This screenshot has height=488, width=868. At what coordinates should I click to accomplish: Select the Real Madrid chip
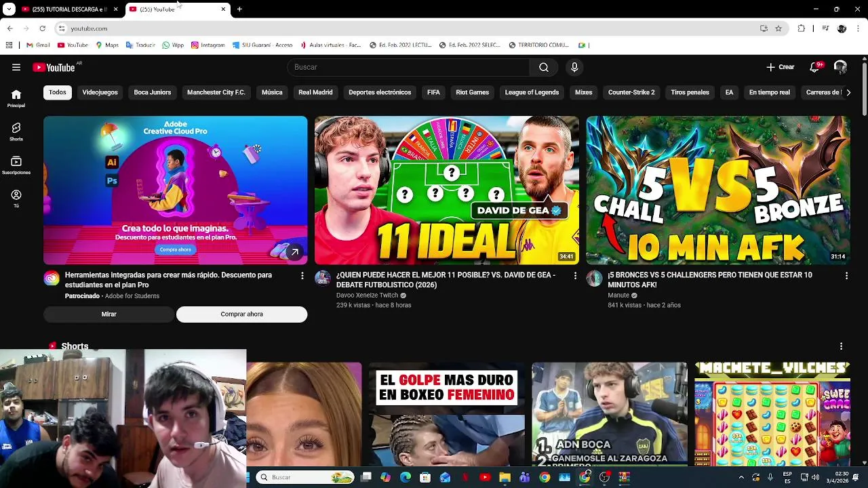[315, 92]
